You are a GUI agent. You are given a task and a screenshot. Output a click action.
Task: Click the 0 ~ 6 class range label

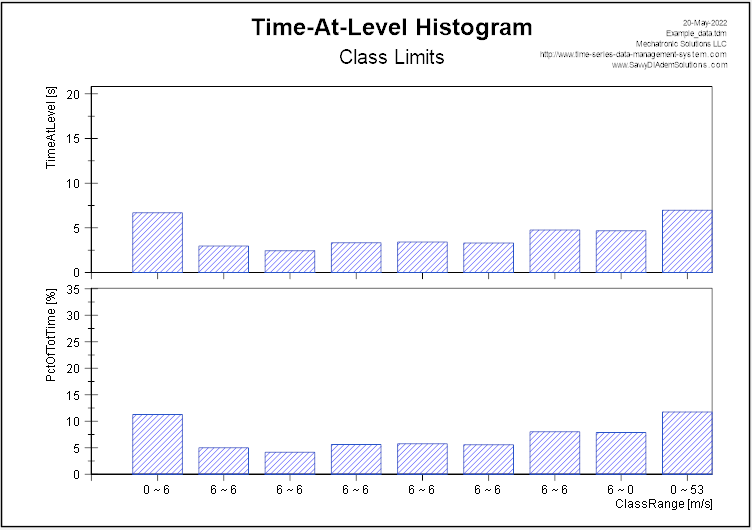click(157, 490)
